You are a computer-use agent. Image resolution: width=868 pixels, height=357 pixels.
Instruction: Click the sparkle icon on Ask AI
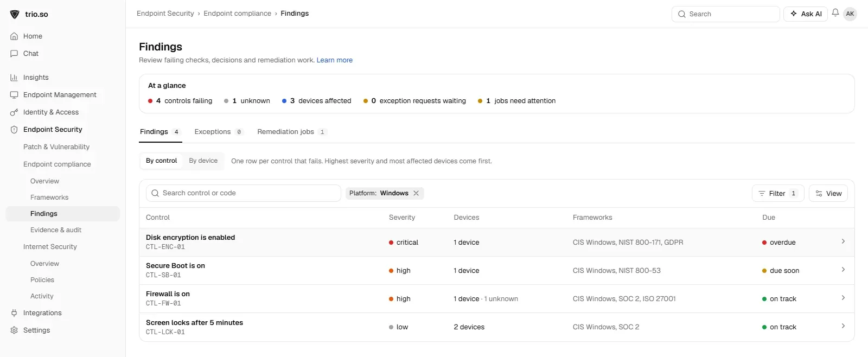coord(794,14)
